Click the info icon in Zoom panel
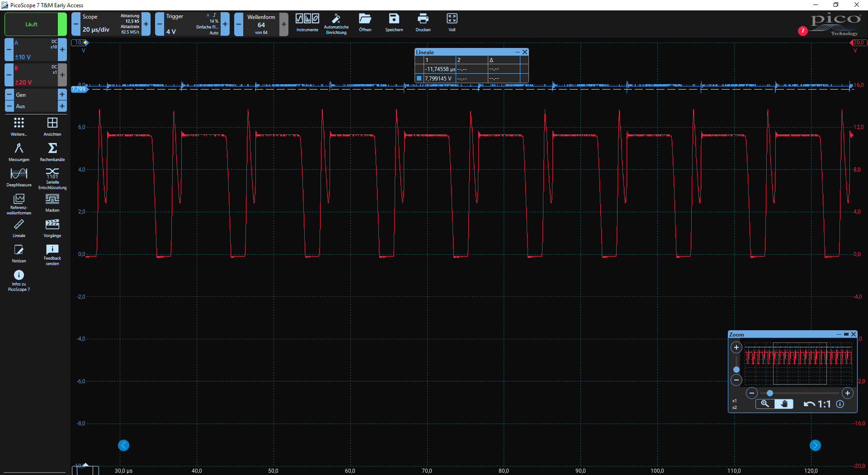This screenshot has height=475, width=868. (840, 404)
